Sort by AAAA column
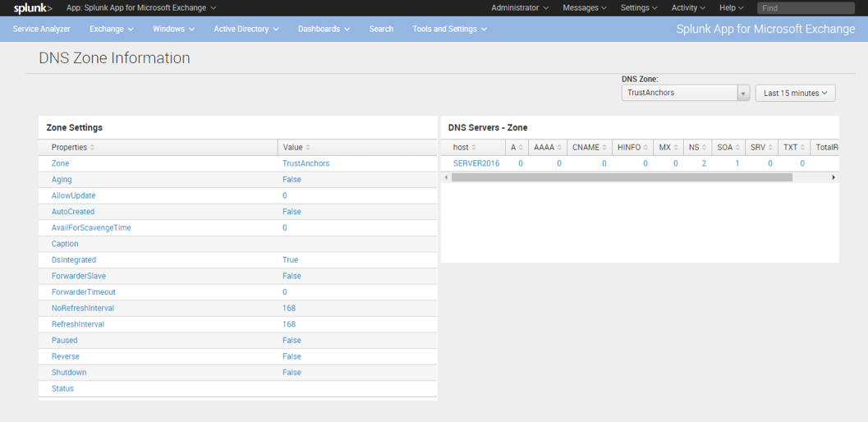 tap(548, 147)
